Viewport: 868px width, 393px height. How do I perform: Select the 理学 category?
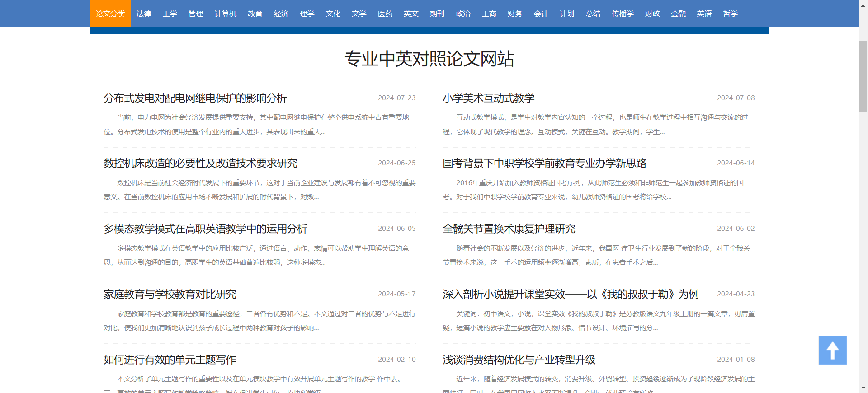click(307, 14)
